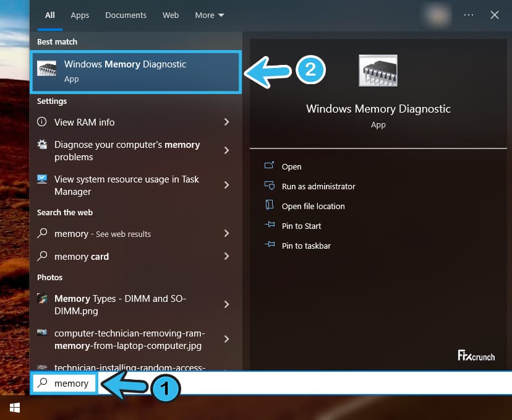Open computer-technician-removing-ram-memory jpg photo

(x=136, y=339)
